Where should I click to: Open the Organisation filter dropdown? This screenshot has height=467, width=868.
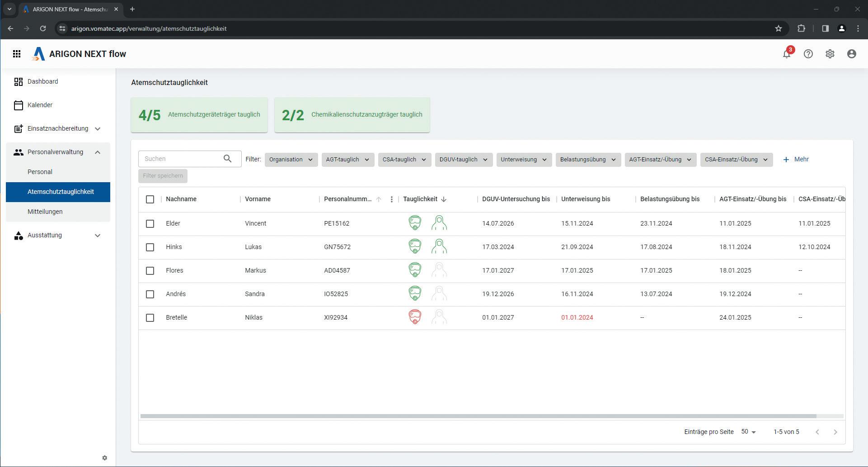tap(291, 160)
